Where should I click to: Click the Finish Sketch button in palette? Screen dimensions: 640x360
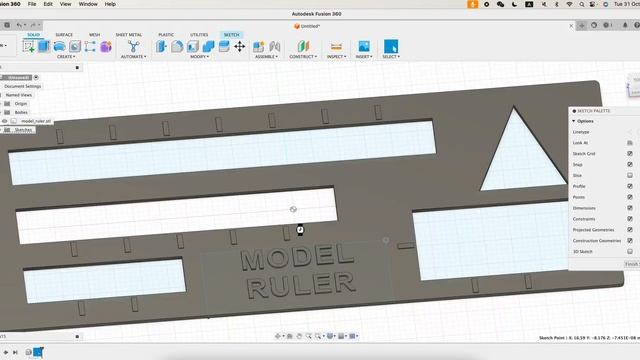(x=632, y=264)
